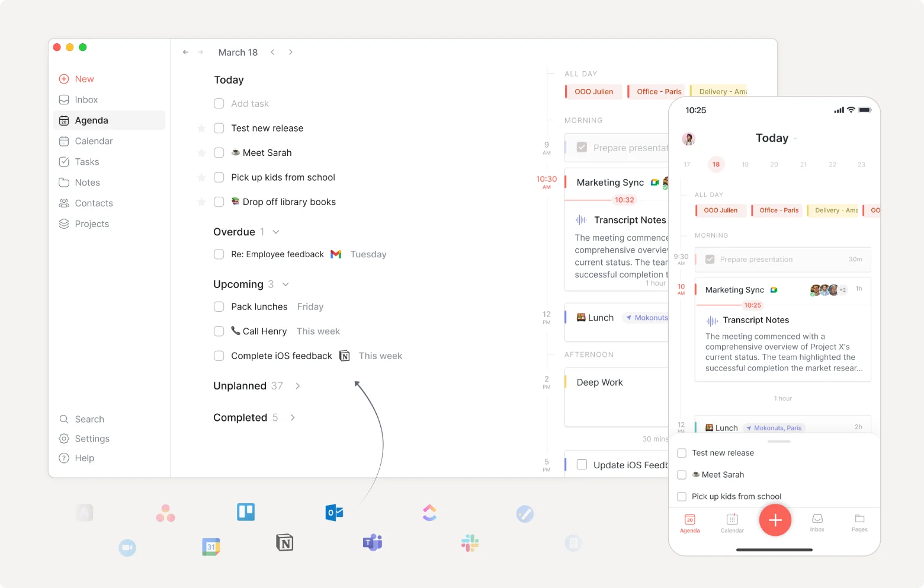Screen dimensions: 924x588
Task: Star the Pick up kids from school task
Action: coord(201,177)
